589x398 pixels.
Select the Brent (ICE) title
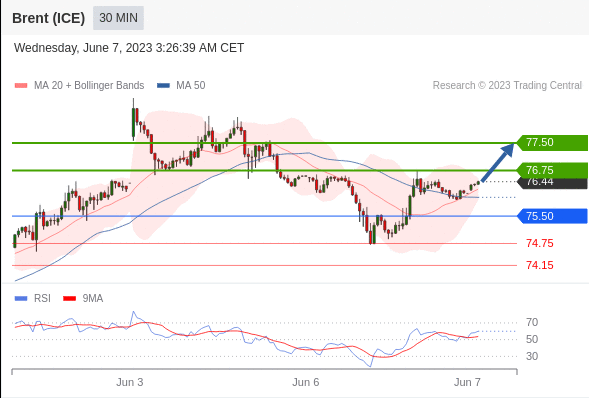click(x=48, y=18)
